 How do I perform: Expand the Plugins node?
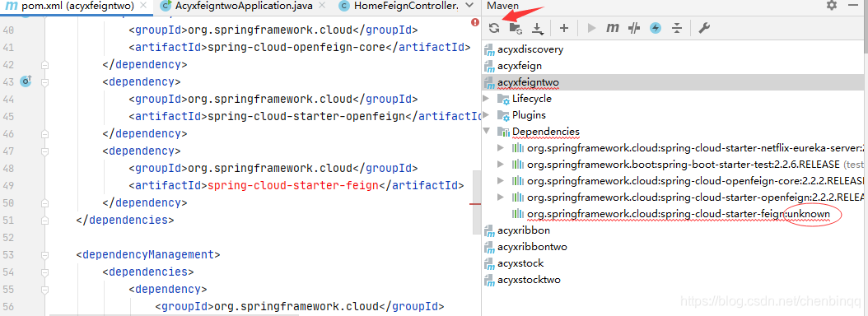click(x=487, y=115)
